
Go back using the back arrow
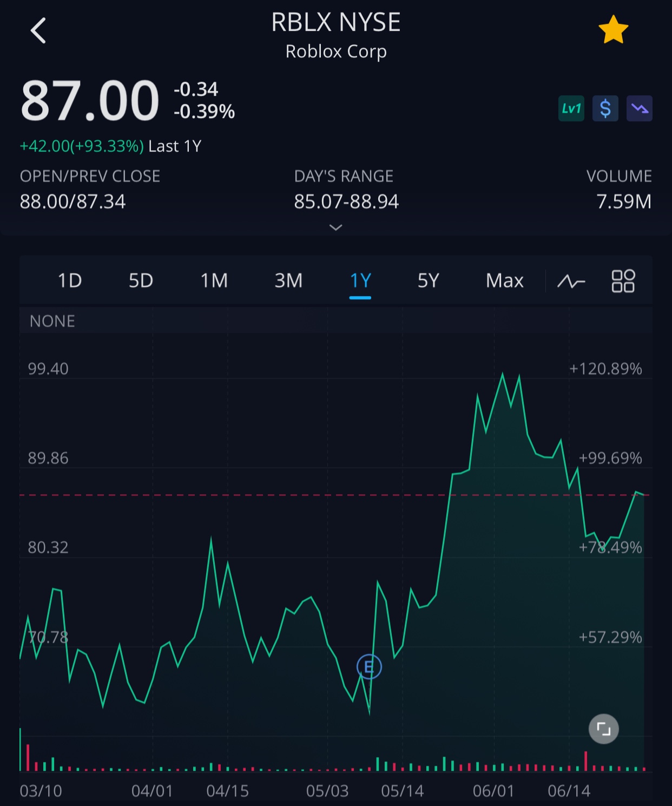pos(38,30)
